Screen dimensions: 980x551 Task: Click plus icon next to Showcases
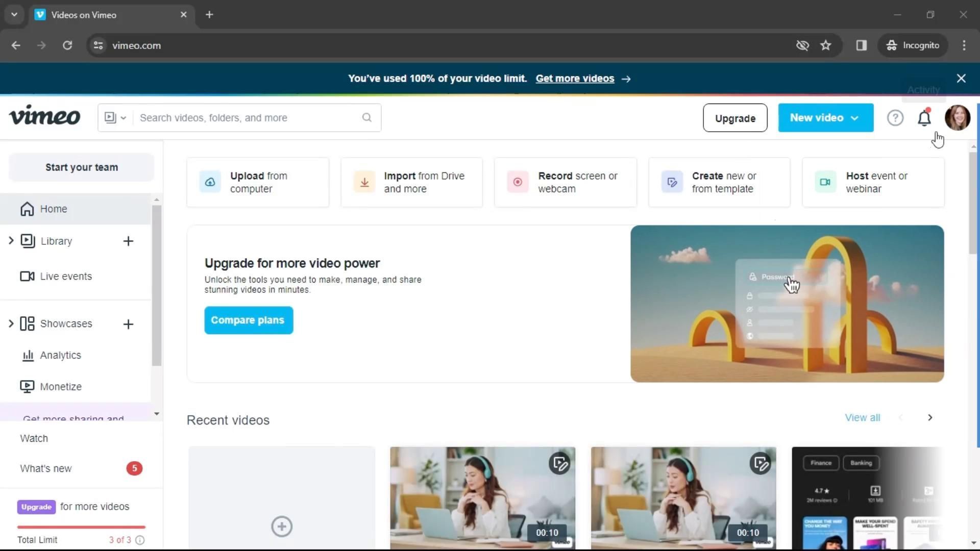coord(128,324)
